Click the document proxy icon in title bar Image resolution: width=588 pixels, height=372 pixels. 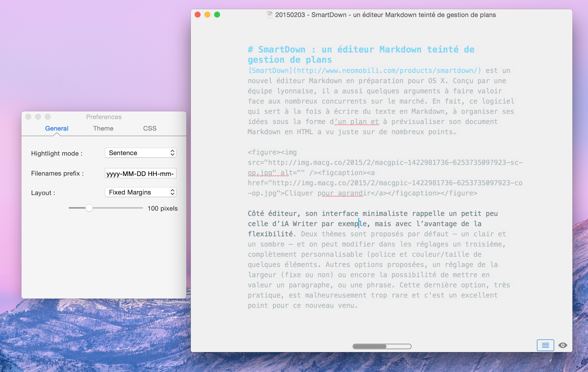269,15
